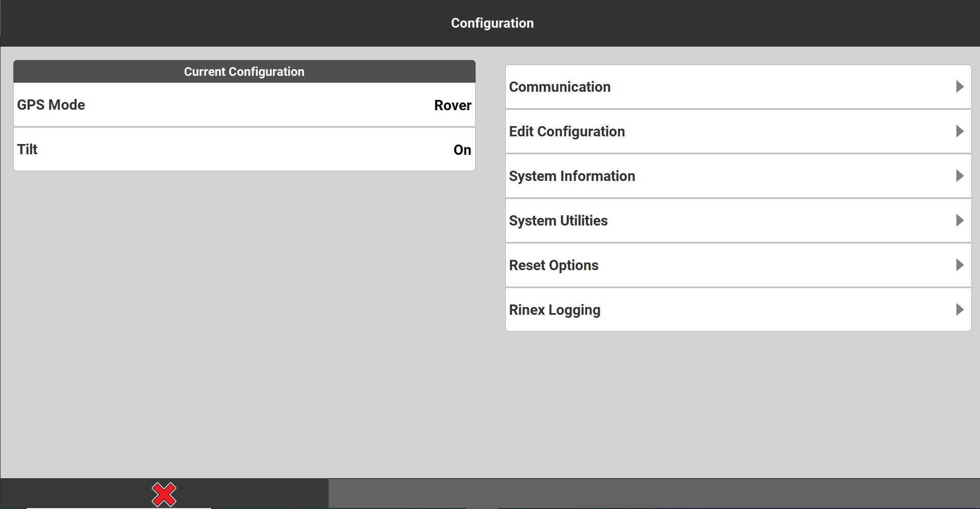Screen dimensions: 980x509
Task: Expand Edit Configuration using its arrow
Action: tap(959, 131)
